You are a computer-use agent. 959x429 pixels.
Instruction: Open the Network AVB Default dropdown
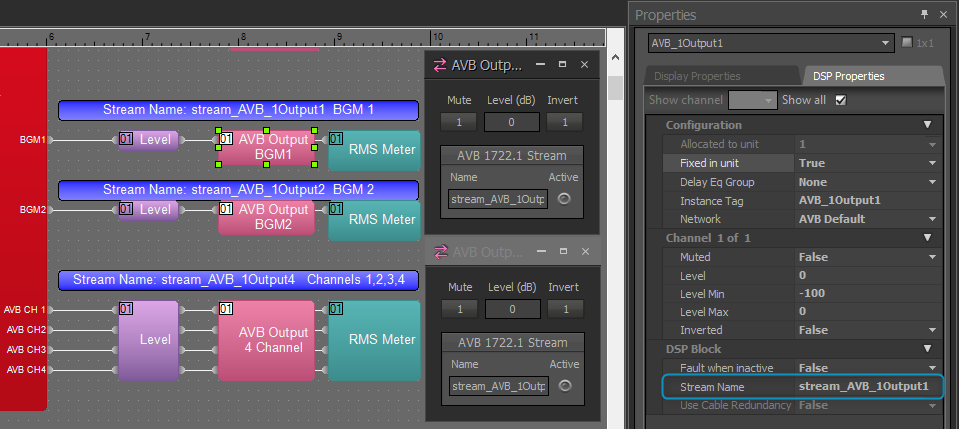(x=867, y=219)
